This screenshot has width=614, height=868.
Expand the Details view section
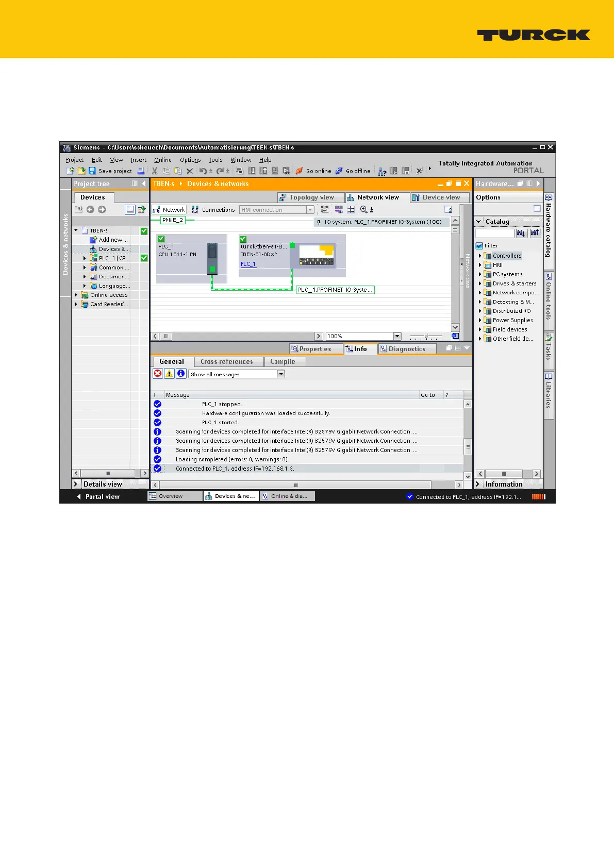pos(76,484)
